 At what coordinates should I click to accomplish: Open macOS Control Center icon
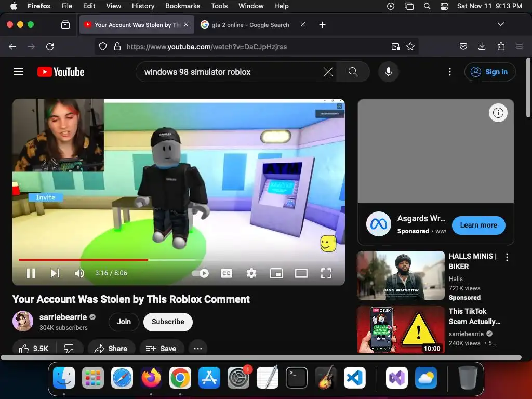tap(444, 6)
